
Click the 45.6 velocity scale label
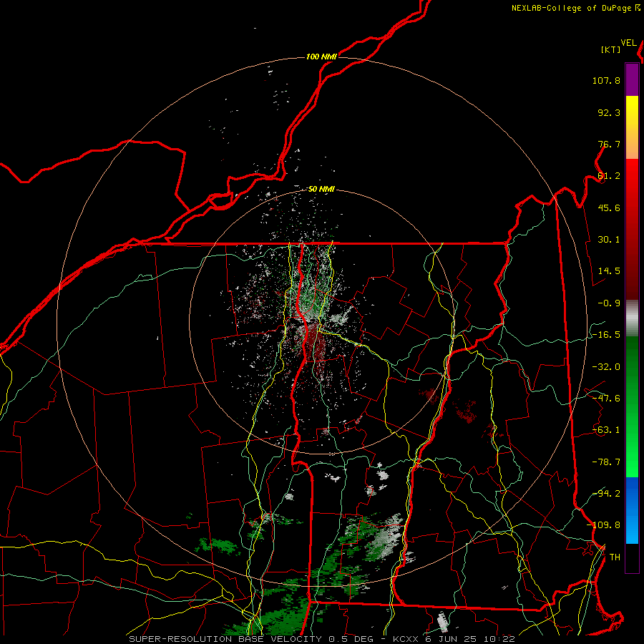point(609,208)
